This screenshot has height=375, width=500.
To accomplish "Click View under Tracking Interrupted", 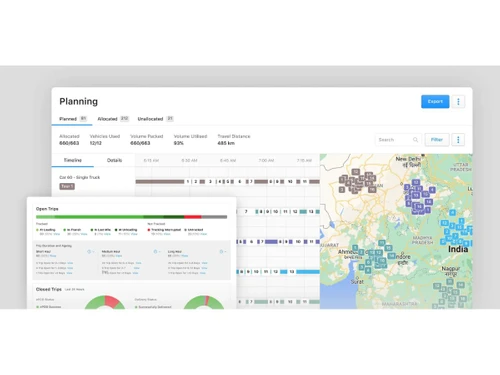I will click(167, 234).
